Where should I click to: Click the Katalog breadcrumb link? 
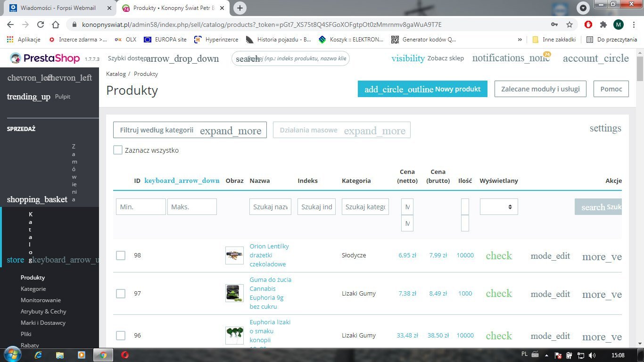coord(116,74)
